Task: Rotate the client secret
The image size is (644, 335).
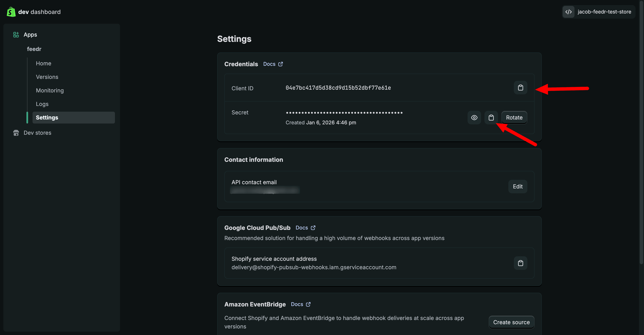Action: [514, 118]
